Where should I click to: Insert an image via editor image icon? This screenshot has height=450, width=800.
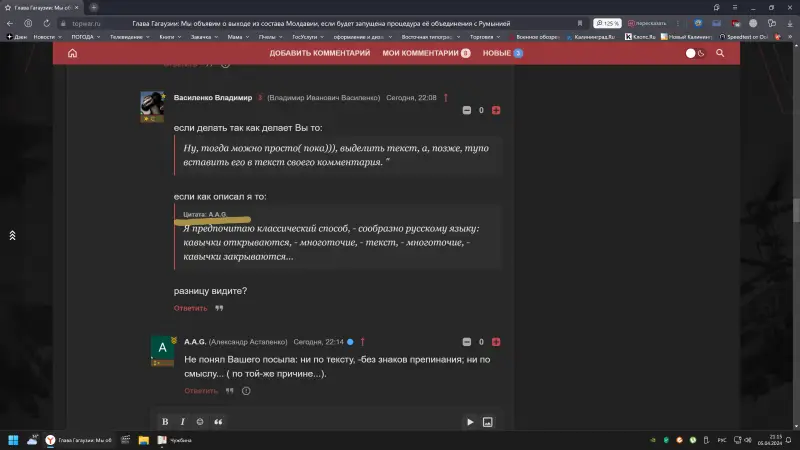pos(488,422)
